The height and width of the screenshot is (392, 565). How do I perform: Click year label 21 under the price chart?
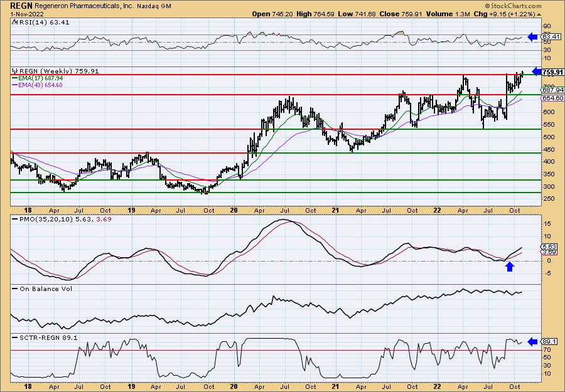pos(335,211)
